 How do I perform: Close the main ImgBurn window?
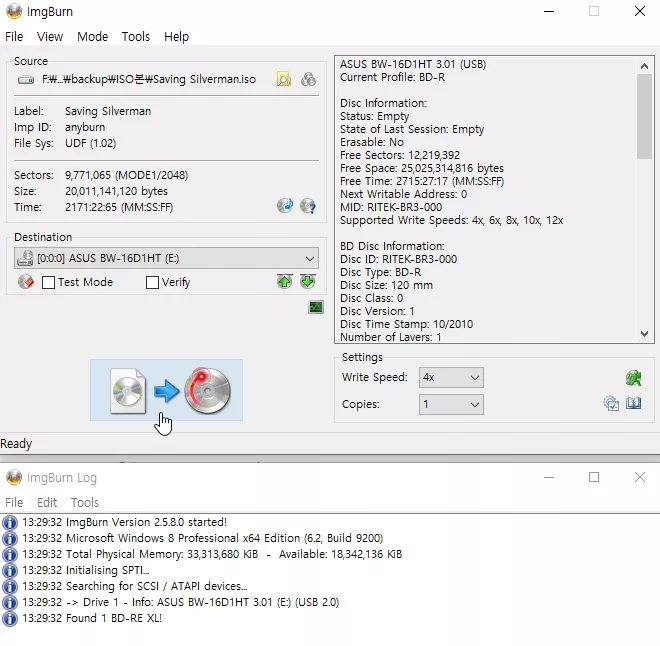pos(640,11)
